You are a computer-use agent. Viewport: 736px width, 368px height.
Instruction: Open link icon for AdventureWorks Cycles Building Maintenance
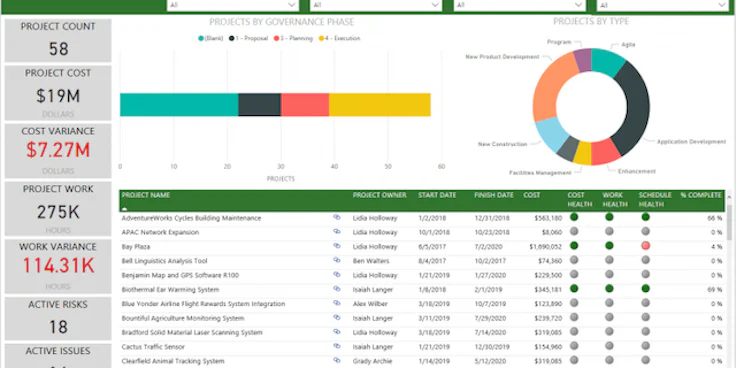click(x=337, y=217)
